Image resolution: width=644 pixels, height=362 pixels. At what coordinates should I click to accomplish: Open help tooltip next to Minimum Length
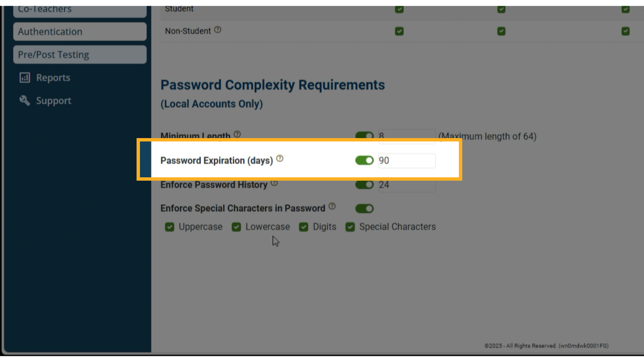238,134
